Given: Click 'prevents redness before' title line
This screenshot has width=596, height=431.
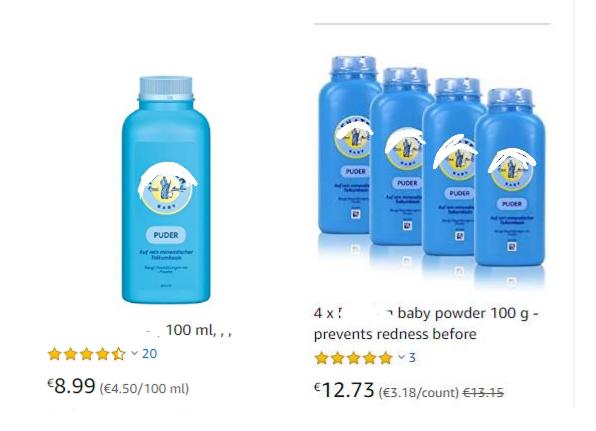Looking at the screenshot, I should click(x=395, y=334).
